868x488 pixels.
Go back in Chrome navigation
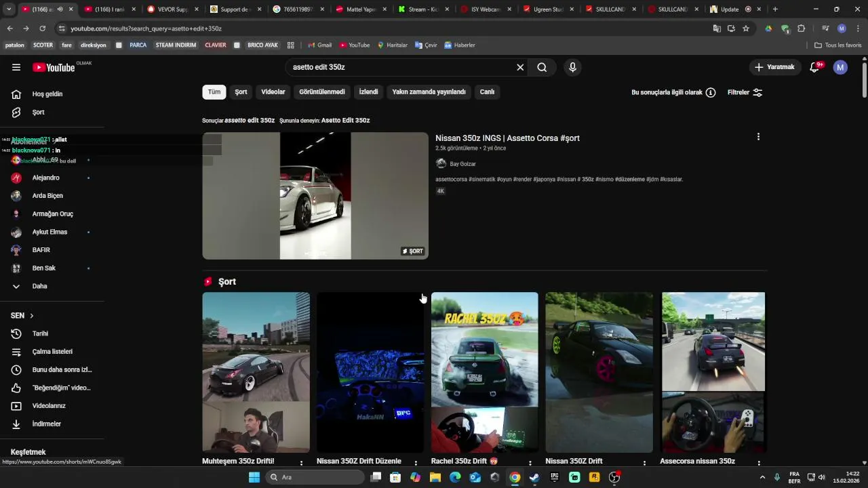9,28
